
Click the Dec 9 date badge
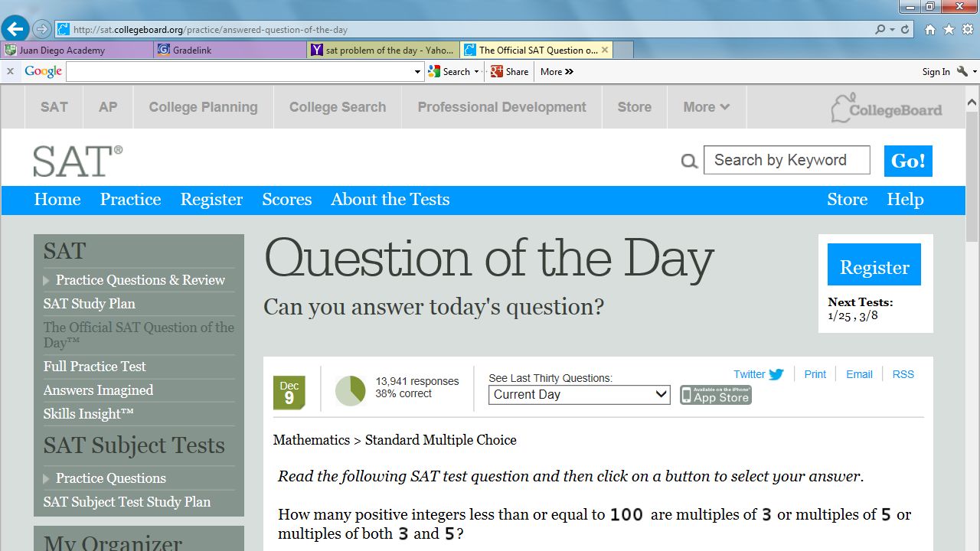click(x=289, y=393)
